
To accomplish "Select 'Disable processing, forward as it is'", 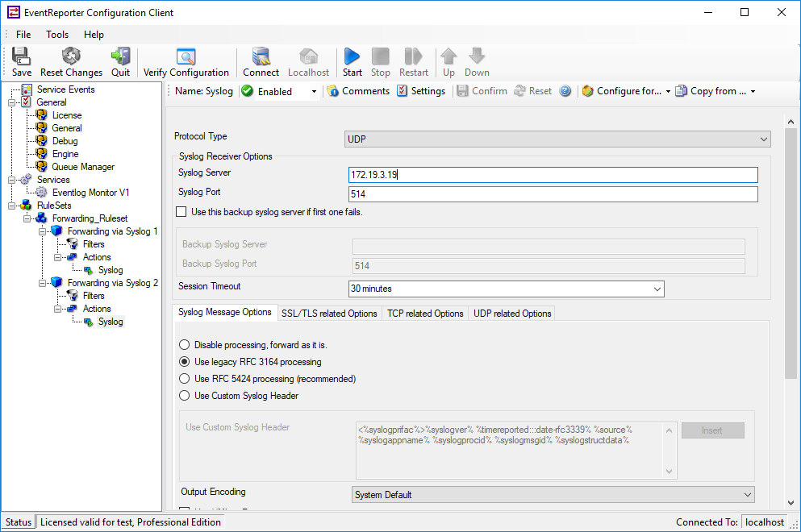I will 185,345.
